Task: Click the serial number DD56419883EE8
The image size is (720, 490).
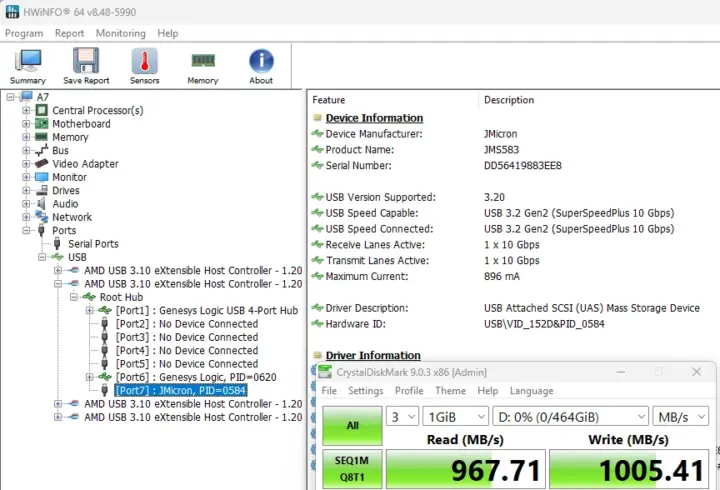Action: tap(523, 165)
